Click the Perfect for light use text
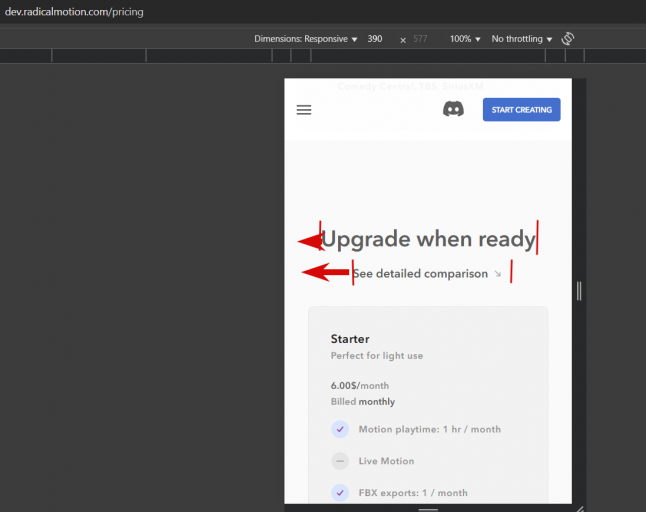 [377, 355]
